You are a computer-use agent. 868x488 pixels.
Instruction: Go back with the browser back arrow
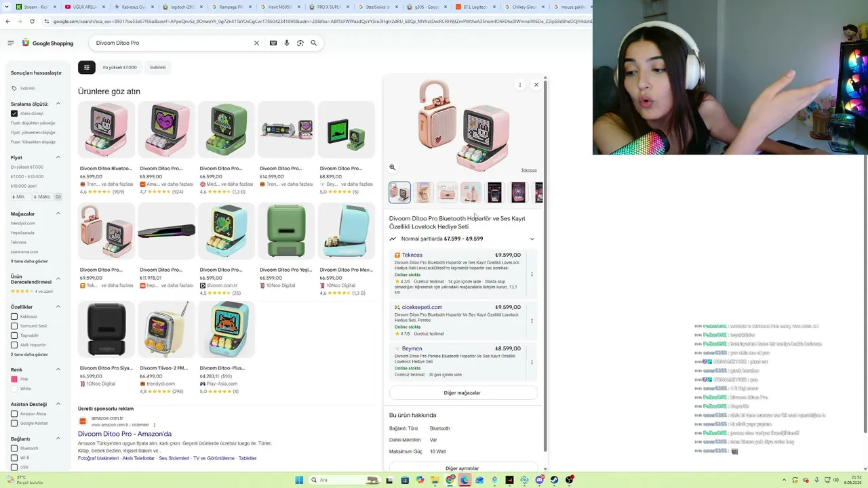[7, 21]
